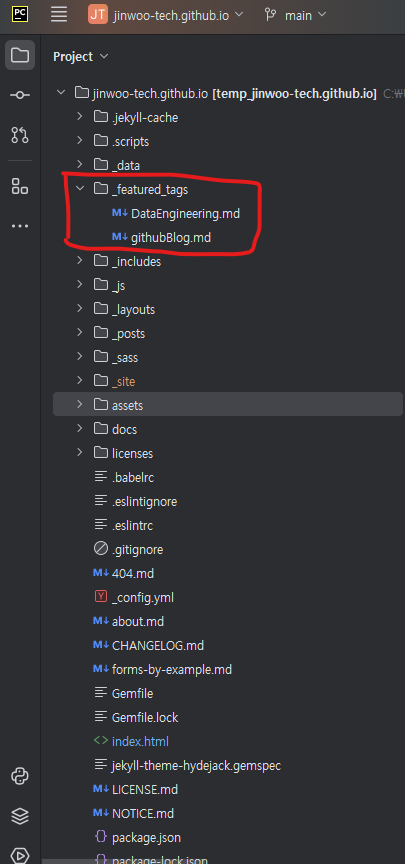Select the _config.yml file

click(x=134, y=597)
